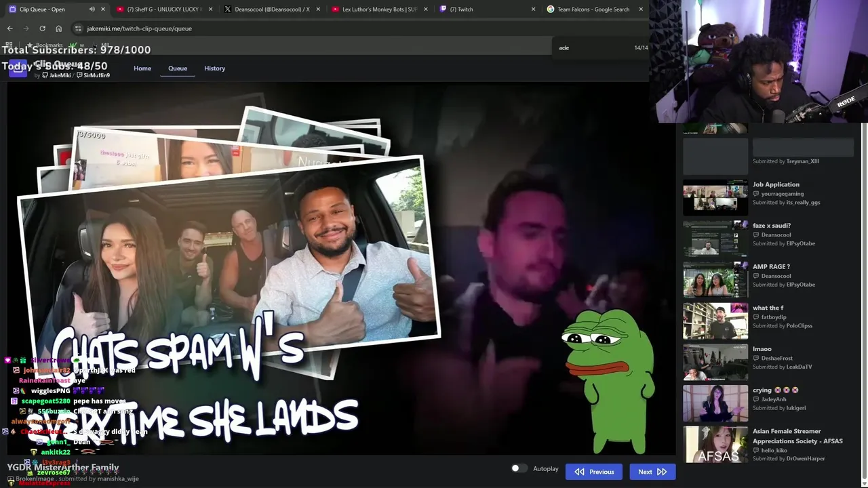The width and height of the screenshot is (868, 488).
Task: Open the History navigation tab
Action: [214, 68]
